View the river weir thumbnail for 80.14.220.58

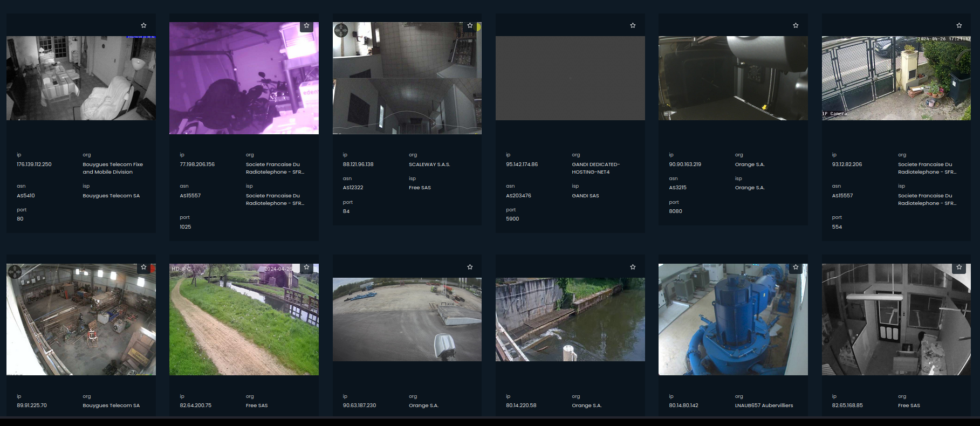(x=570, y=319)
